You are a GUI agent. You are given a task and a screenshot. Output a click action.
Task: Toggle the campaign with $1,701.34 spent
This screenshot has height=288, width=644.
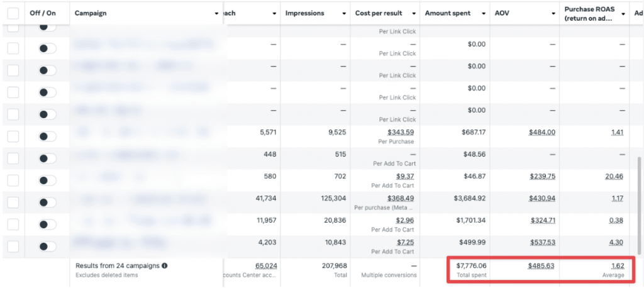point(47,224)
